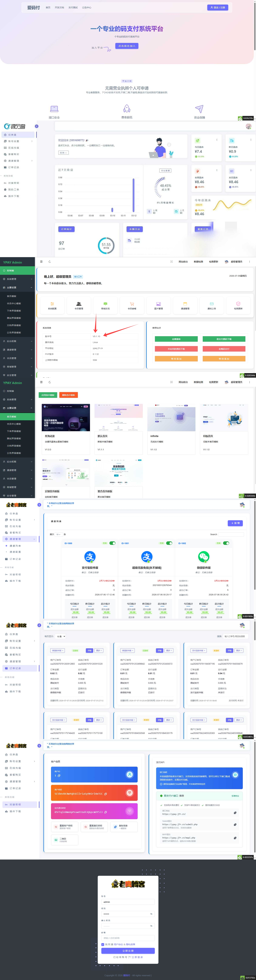Click the 点击前往加入 button
Screen dimensions: 256x980
coord(127,46)
